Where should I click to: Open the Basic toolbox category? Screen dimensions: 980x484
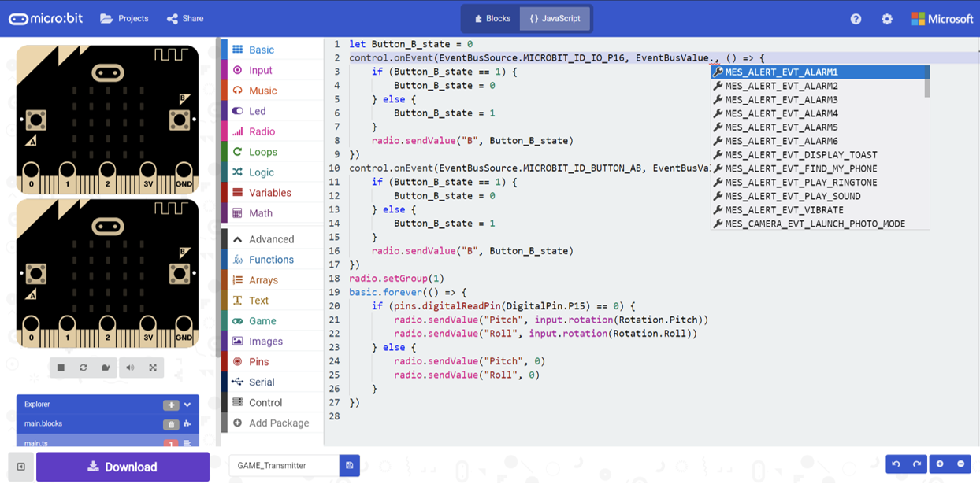click(x=273, y=50)
